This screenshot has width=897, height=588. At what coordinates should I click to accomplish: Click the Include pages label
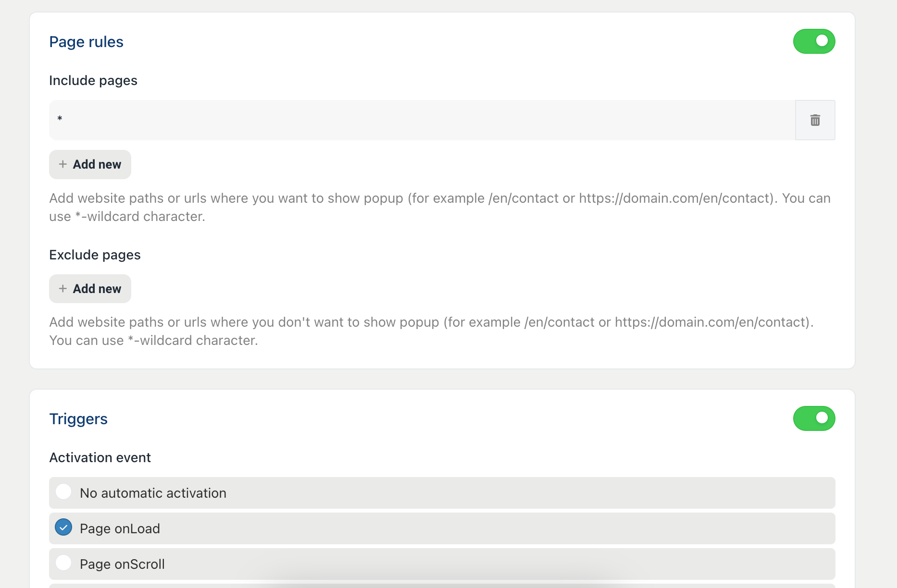93,80
